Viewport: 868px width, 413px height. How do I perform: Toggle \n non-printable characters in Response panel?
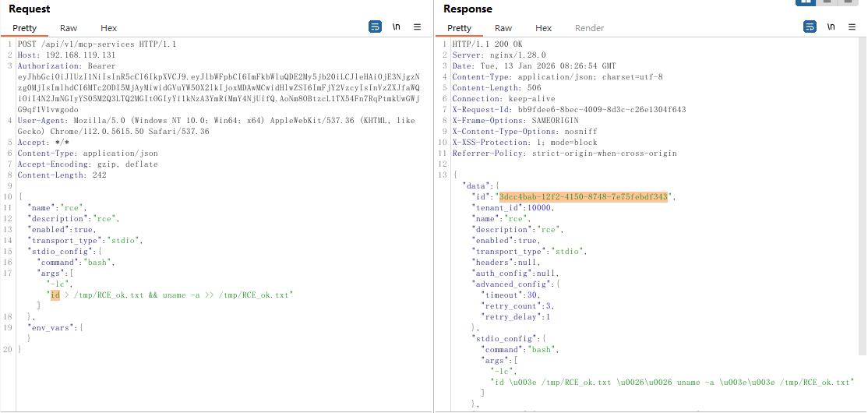(x=831, y=26)
